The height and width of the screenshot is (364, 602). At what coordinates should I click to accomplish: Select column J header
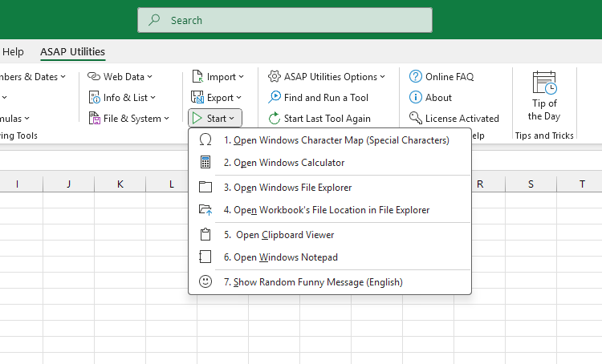point(69,184)
